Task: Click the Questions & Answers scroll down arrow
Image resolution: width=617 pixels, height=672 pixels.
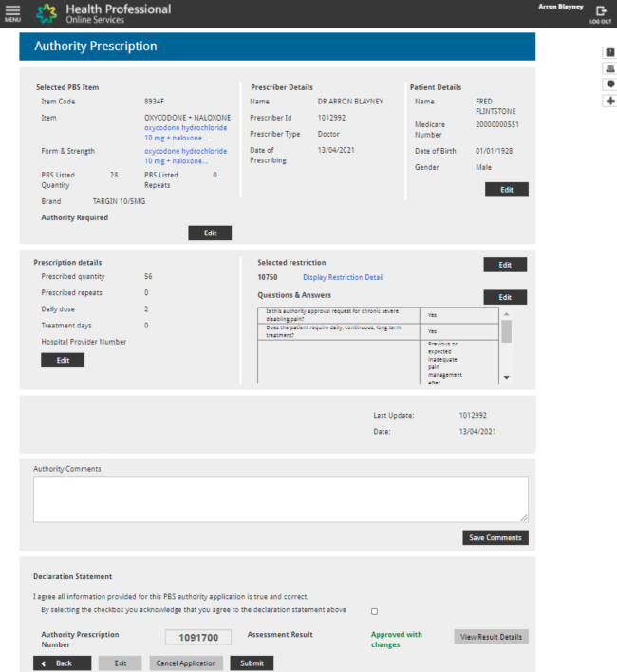Action: tap(507, 377)
